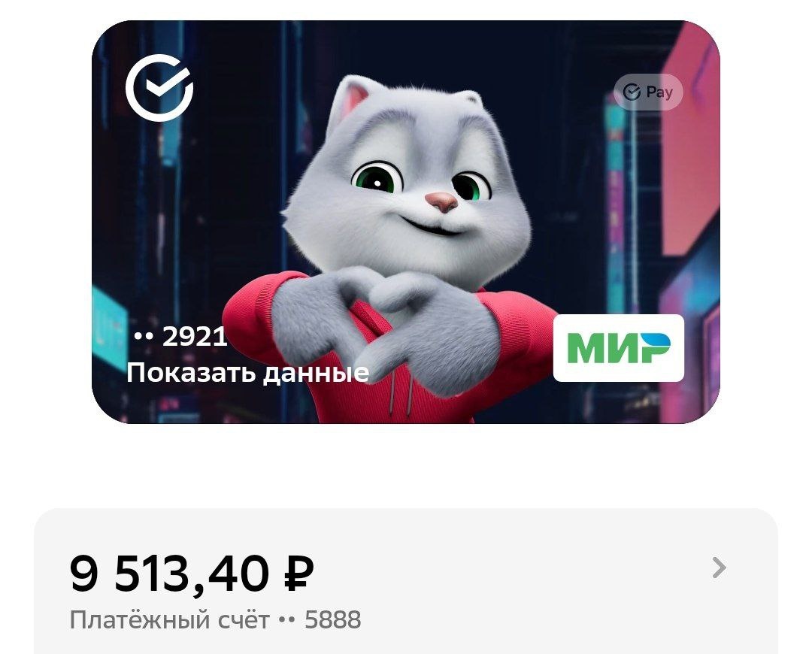Click the Платёжный счёт label
Viewport: 812px width, 654px height.
170,619
